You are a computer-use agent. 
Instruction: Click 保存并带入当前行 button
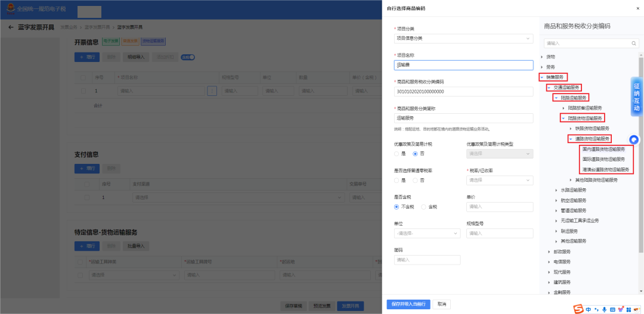click(x=408, y=304)
